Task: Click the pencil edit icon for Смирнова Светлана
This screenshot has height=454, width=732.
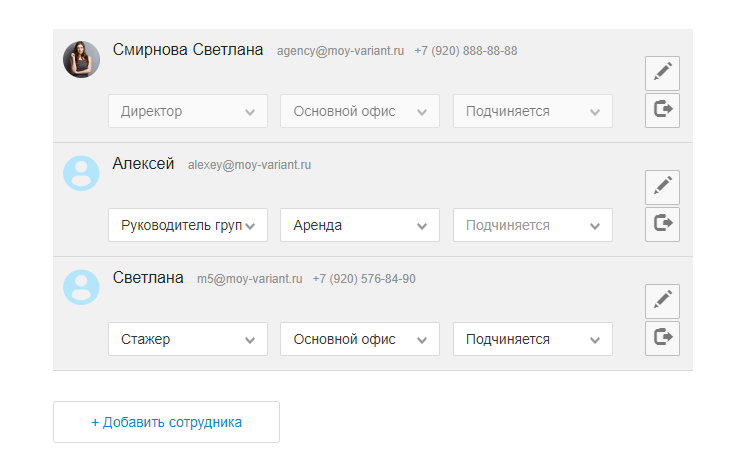Action: [662, 74]
